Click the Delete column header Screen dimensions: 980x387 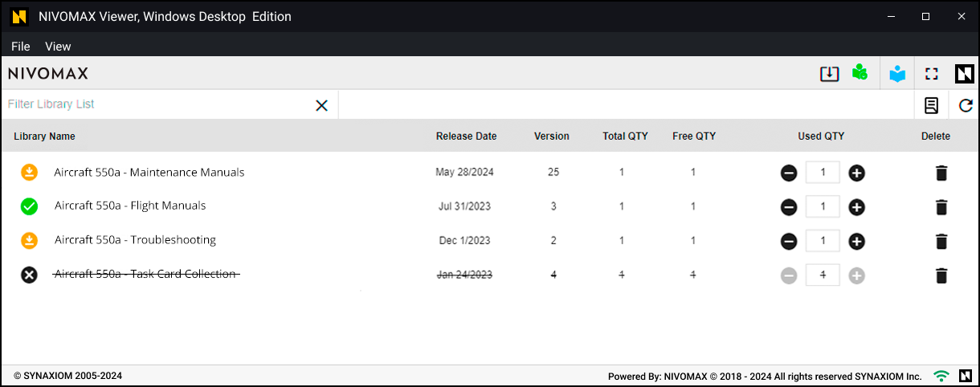tap(936, 136)
